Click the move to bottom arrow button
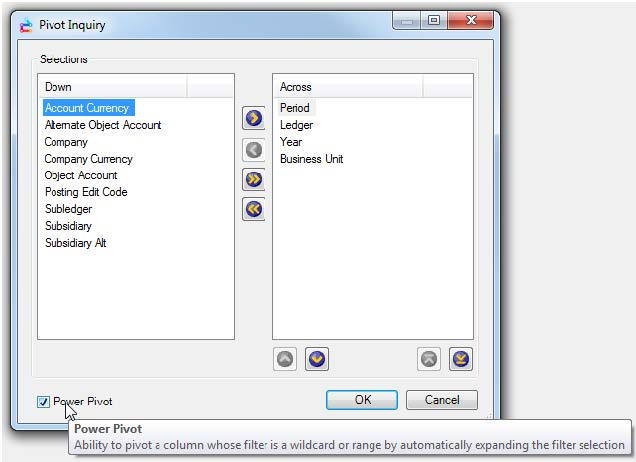Viewport: 636px width, 462px height. [461, 359]
